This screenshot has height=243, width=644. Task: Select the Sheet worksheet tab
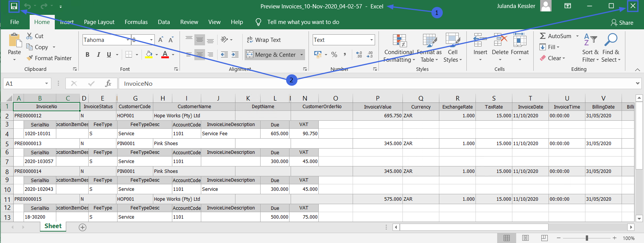pos(53,226)
